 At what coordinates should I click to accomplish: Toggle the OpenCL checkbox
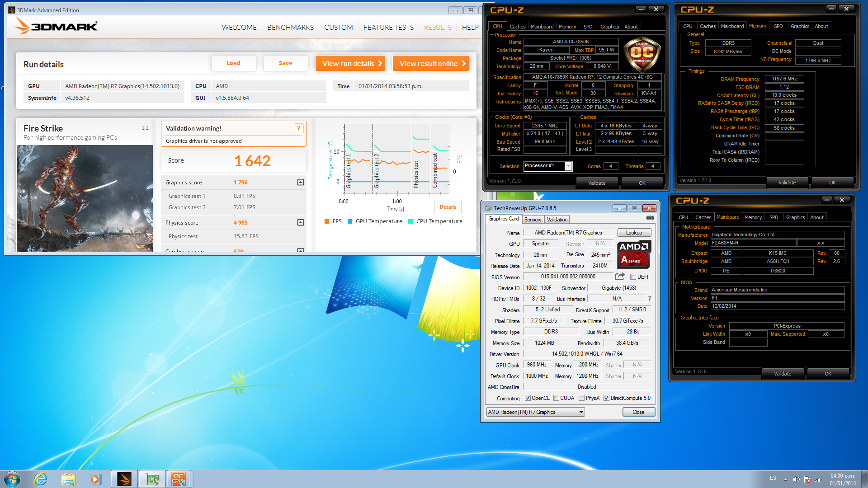(x=528, y=398)
